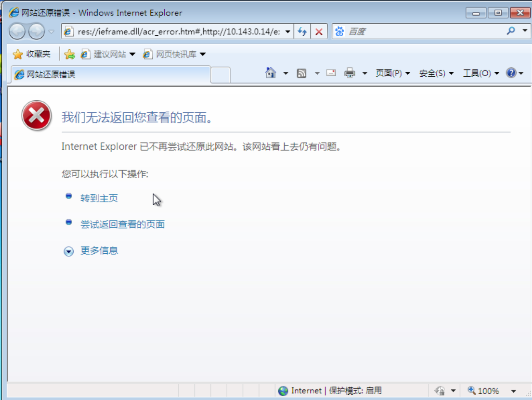Click the Back navigation arrow button

(x=17, y=32)
